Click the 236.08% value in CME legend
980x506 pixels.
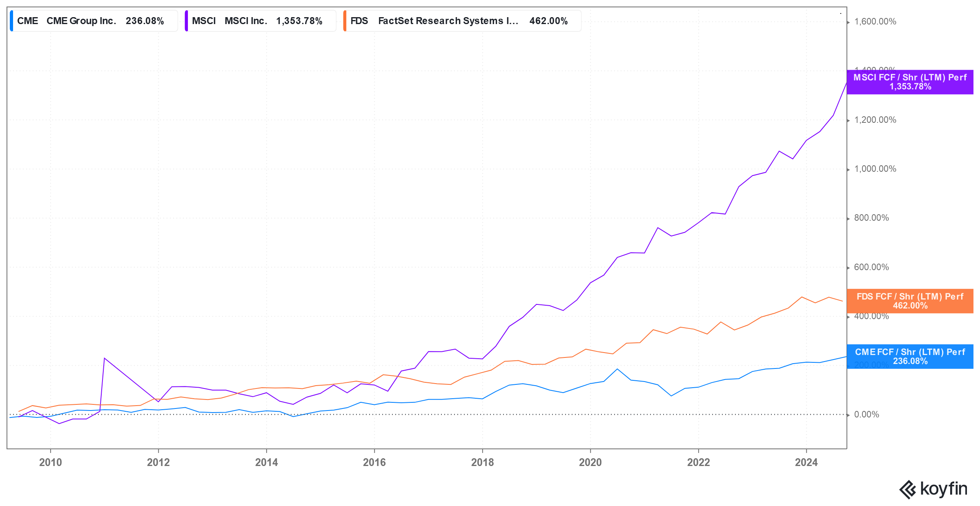click(x=145, y=21)
